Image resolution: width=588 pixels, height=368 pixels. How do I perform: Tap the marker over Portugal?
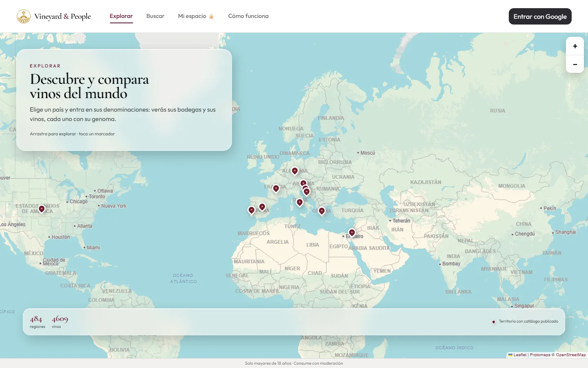tap(252, 211)
